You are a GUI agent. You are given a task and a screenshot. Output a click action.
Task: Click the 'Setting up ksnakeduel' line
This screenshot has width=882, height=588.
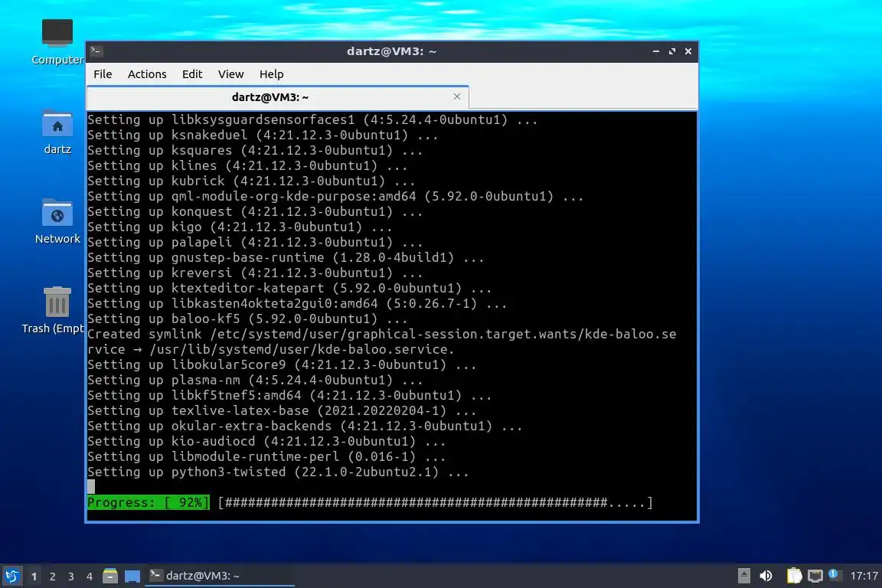262,135
